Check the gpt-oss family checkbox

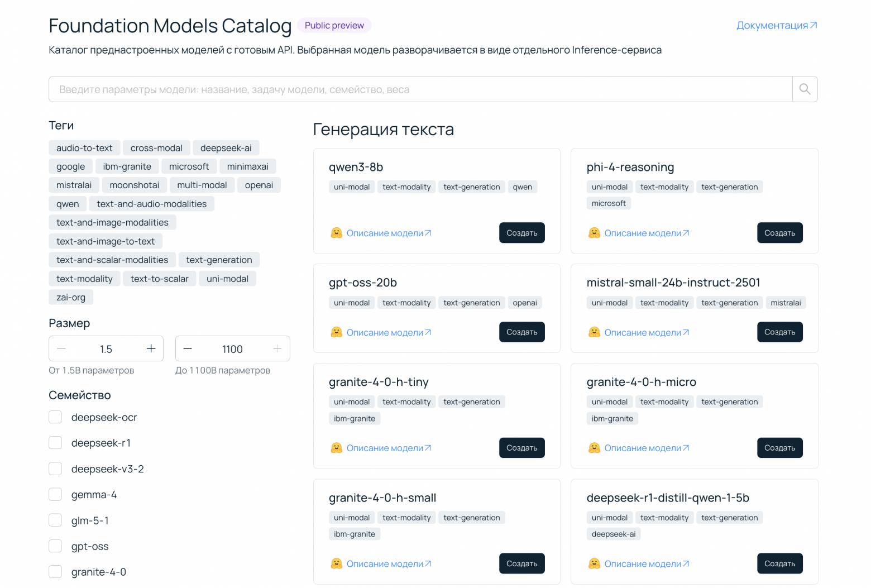(x=55, y=546)
